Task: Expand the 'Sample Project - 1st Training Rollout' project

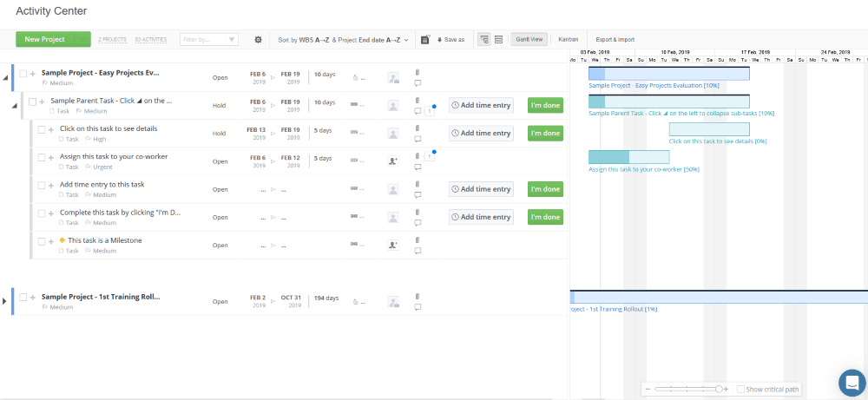Action: [x=4, y=301]
